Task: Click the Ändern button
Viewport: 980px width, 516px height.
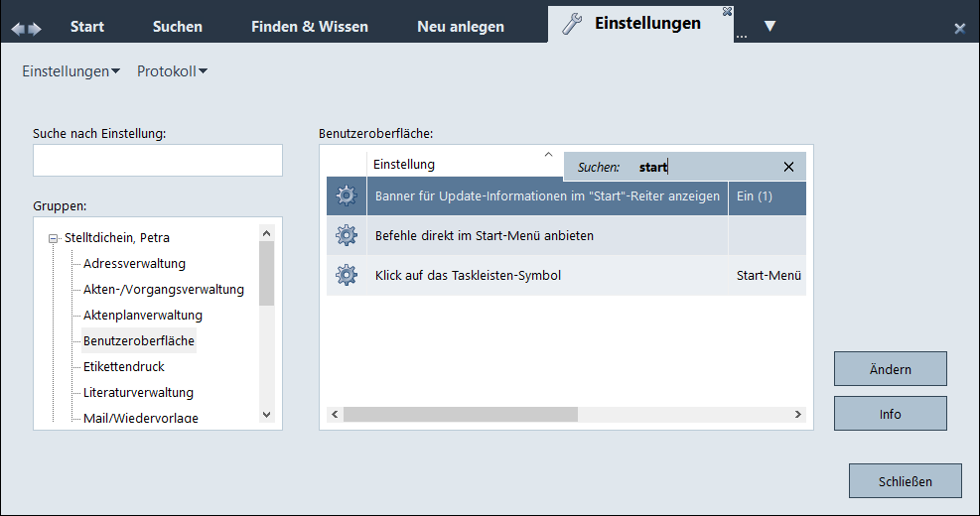Action: (890, 369)
